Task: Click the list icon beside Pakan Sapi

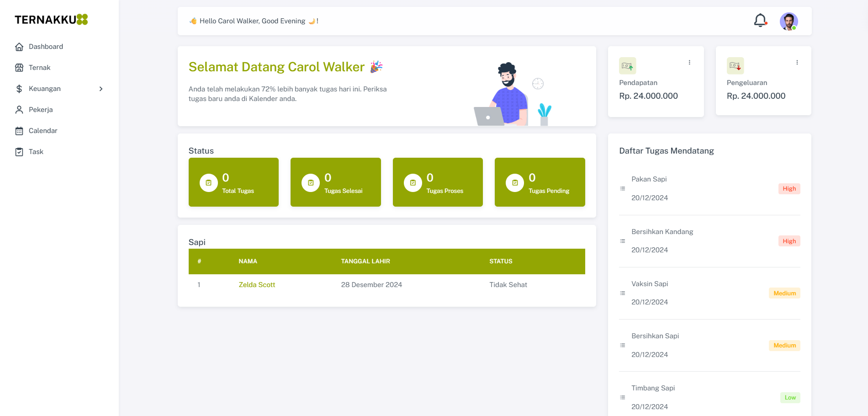Action: pyautogui.click(x=622, y=188)
